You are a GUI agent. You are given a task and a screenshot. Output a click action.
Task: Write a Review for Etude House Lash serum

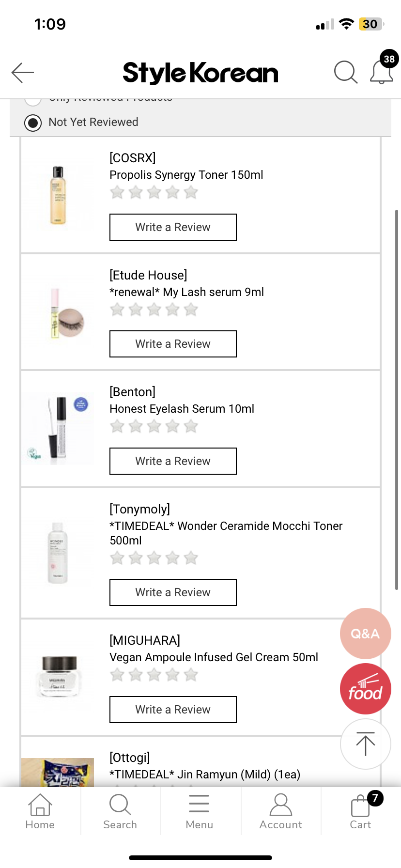[x=173, y=344]
